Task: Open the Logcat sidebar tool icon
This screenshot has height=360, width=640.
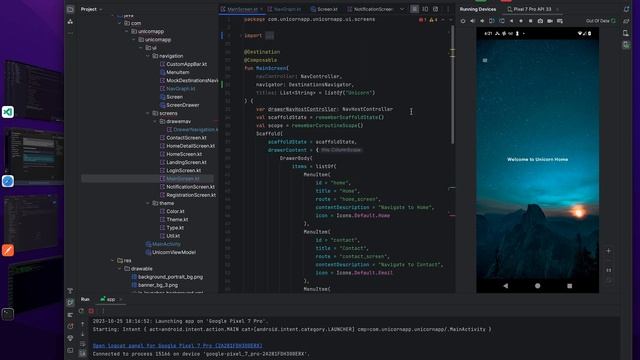Action: click(70, 315)
